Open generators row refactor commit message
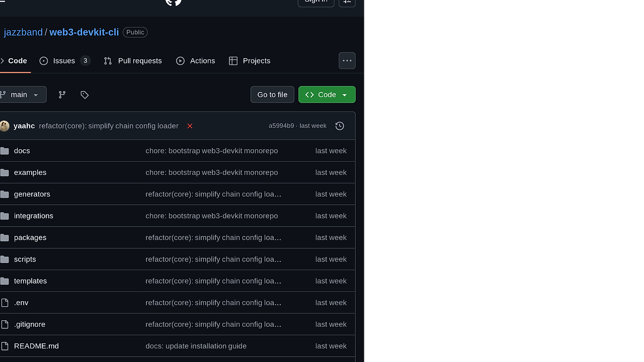Viewport: 644px width, 362px height. [213, 194]
